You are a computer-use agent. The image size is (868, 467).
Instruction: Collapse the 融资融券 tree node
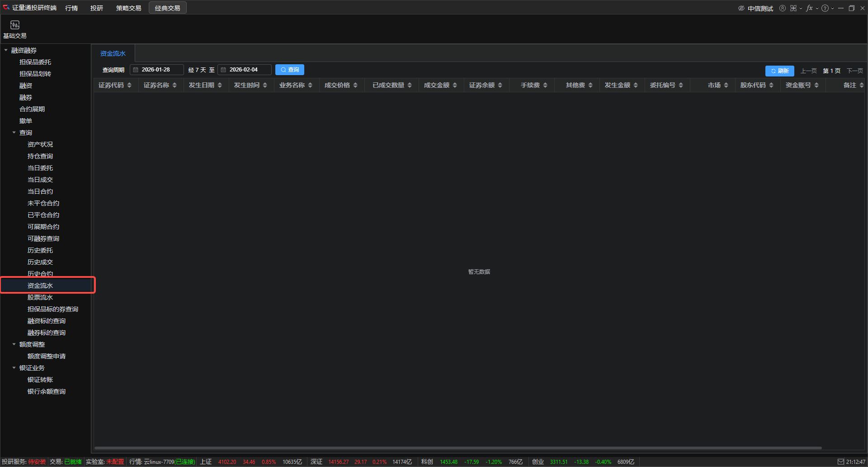[x=6, y=50]
